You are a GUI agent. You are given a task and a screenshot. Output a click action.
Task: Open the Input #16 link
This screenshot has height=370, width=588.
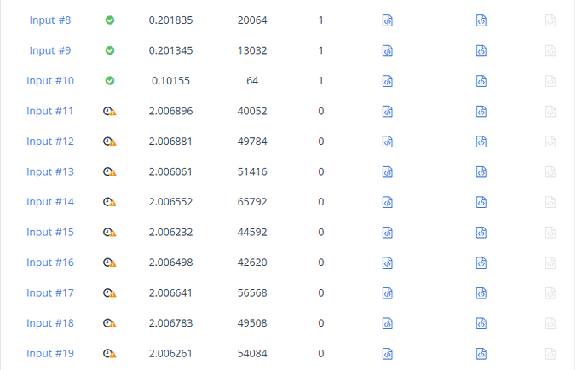(50, 263)
